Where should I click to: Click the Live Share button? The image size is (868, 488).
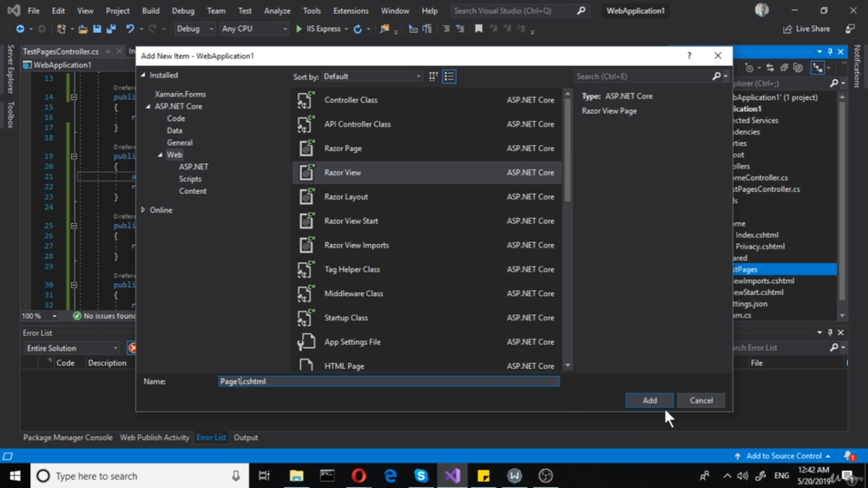pos(806,29)
